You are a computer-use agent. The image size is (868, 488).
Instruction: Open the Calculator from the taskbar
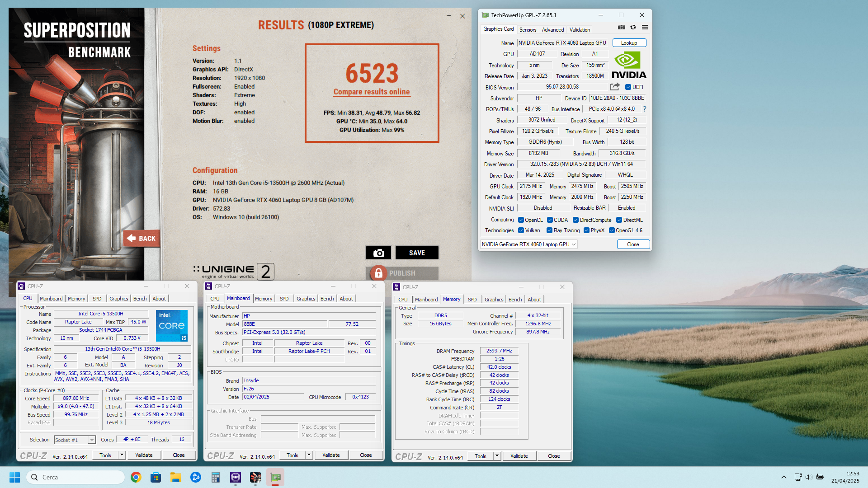pos(215,477)
